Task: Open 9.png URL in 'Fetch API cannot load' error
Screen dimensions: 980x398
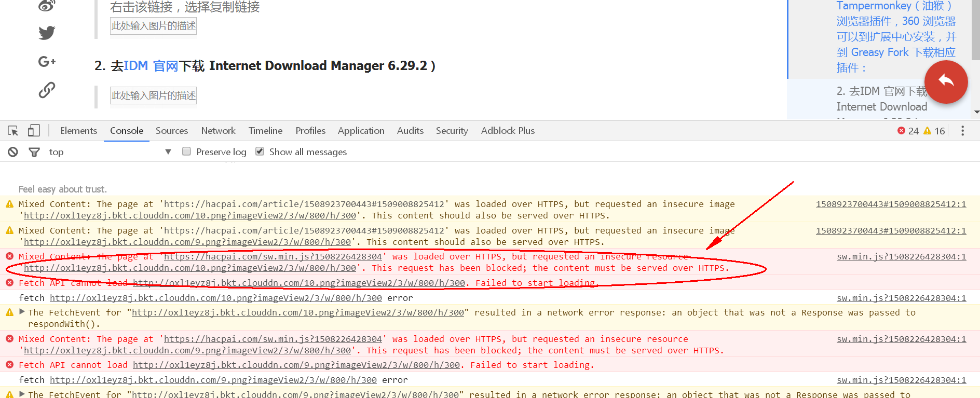Action: tap(296, 365)
